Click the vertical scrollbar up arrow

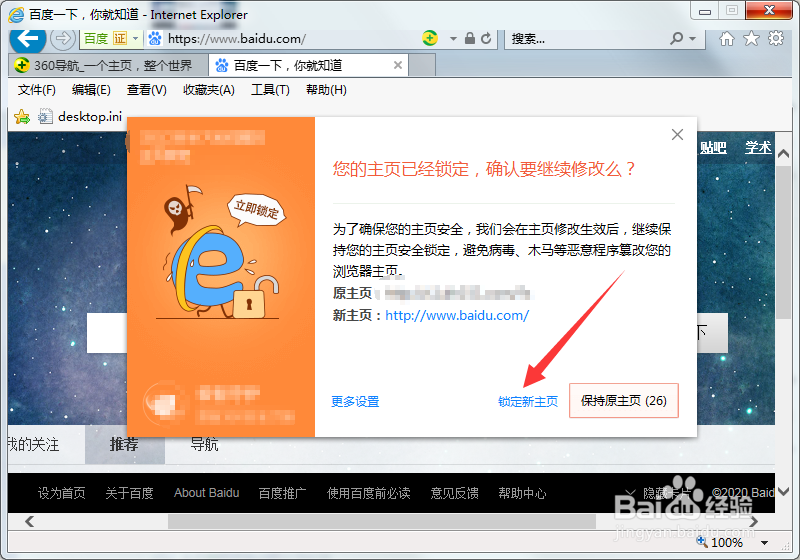click(x=784, y=154)
